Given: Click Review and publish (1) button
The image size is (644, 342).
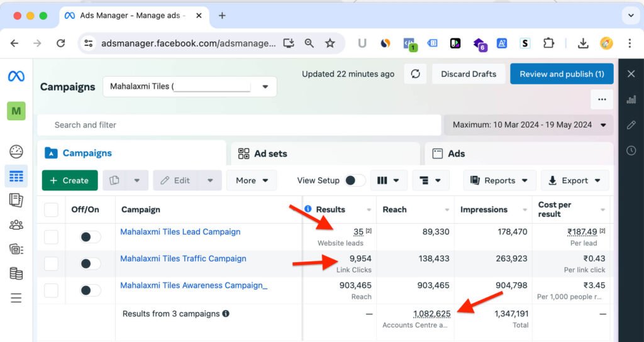Looking at the screenshot, I should (x=562, y=74).
